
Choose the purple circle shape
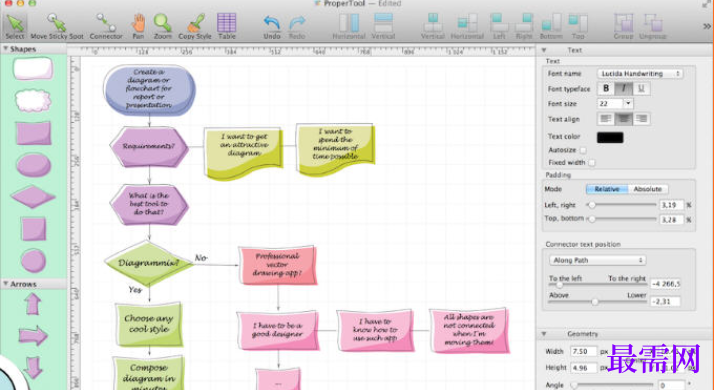(x=33, y=261)
